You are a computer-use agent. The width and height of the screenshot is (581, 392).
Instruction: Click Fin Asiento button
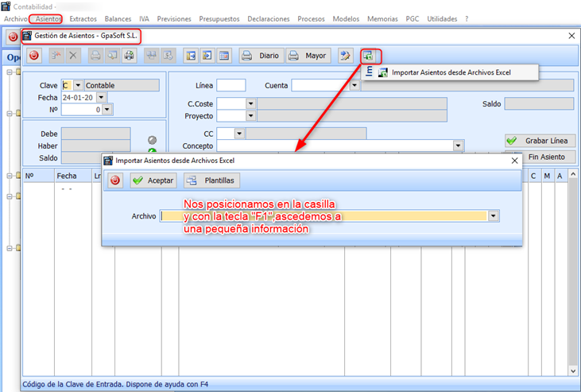click(x=539, y=157)
